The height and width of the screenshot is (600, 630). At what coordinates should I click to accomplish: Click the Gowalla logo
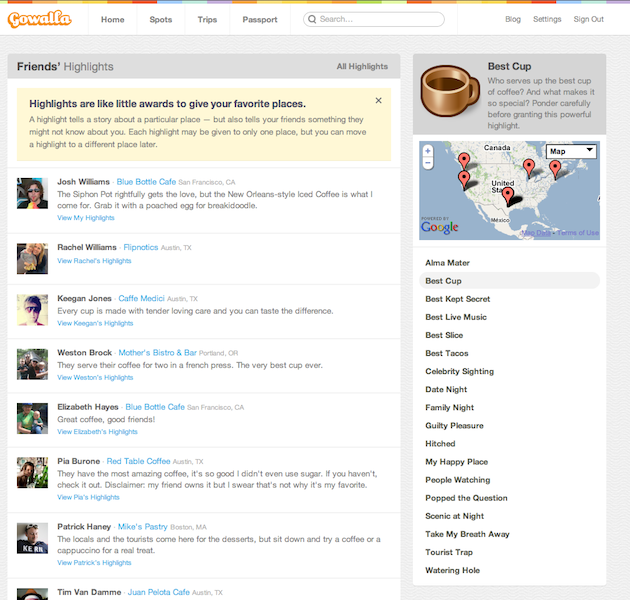click(39, 19)
